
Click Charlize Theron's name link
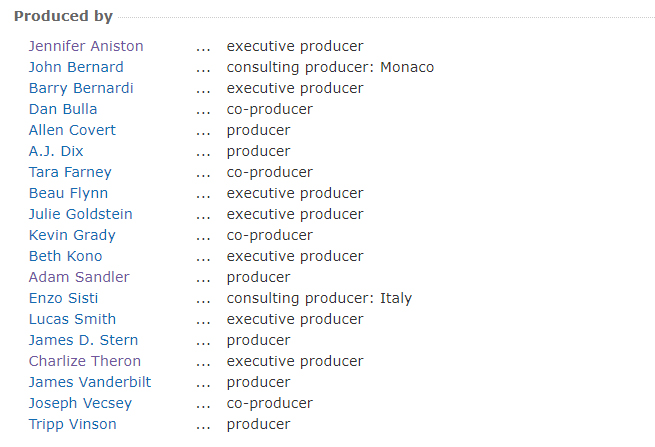pos(85,361)
